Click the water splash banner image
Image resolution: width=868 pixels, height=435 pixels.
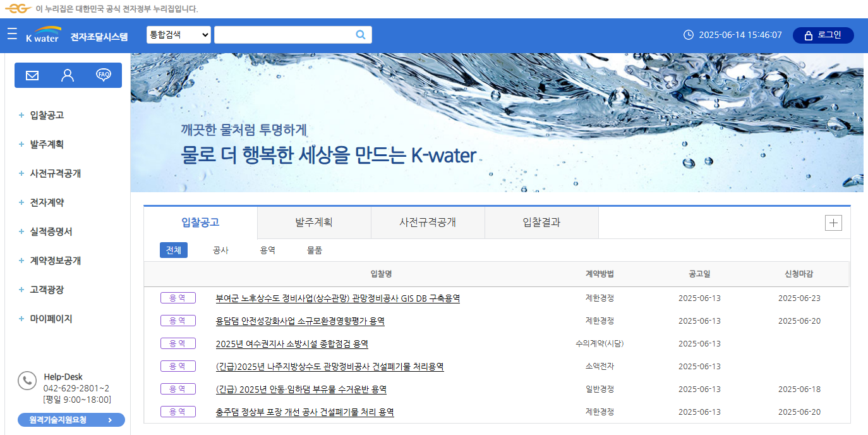(497, 123)
